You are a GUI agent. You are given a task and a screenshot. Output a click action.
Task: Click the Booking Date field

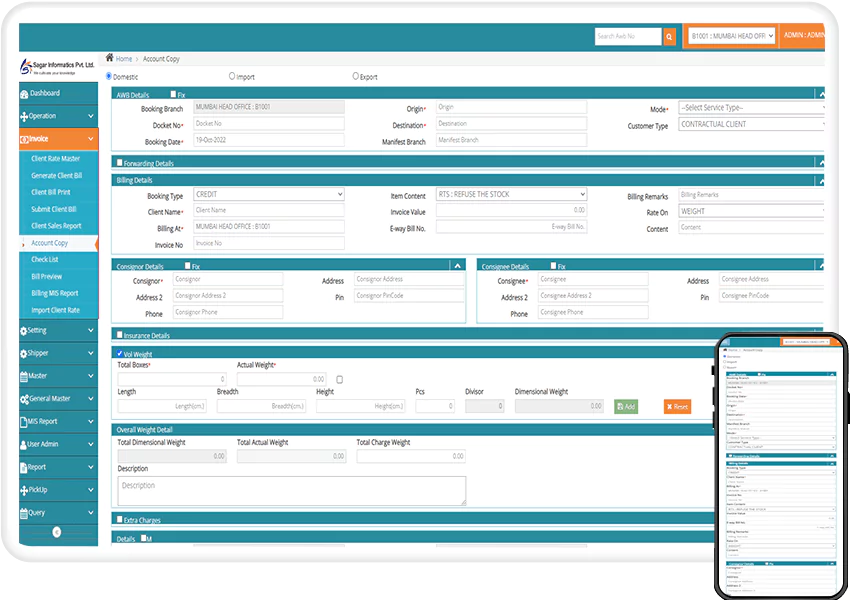point(269,140)
